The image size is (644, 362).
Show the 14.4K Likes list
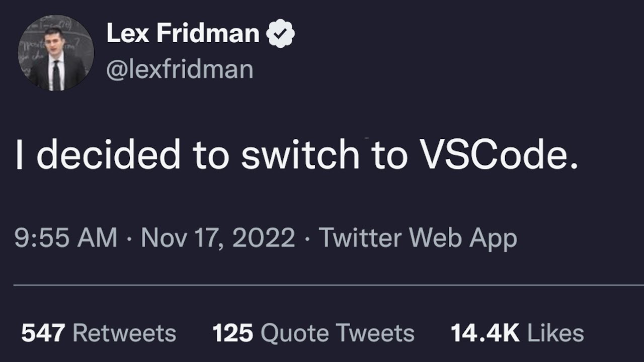pos(517,333)
